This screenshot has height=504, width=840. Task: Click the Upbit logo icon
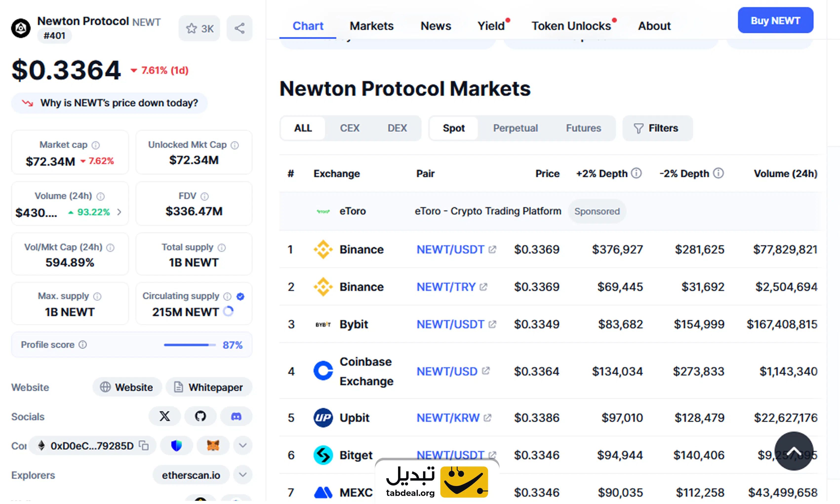tap(323, 417)
